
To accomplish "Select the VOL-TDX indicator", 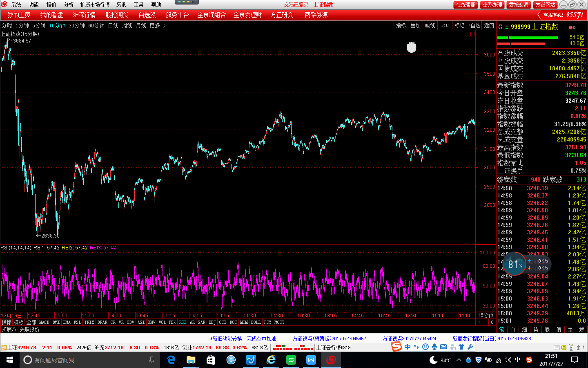I will [x=167, y=322].
